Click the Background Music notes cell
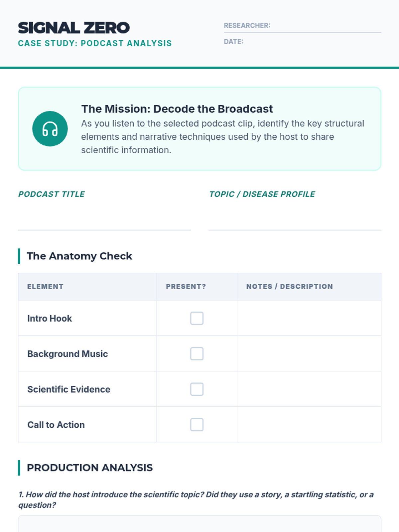The height and width of the screenshot is (532, 399). click(309, 354)
